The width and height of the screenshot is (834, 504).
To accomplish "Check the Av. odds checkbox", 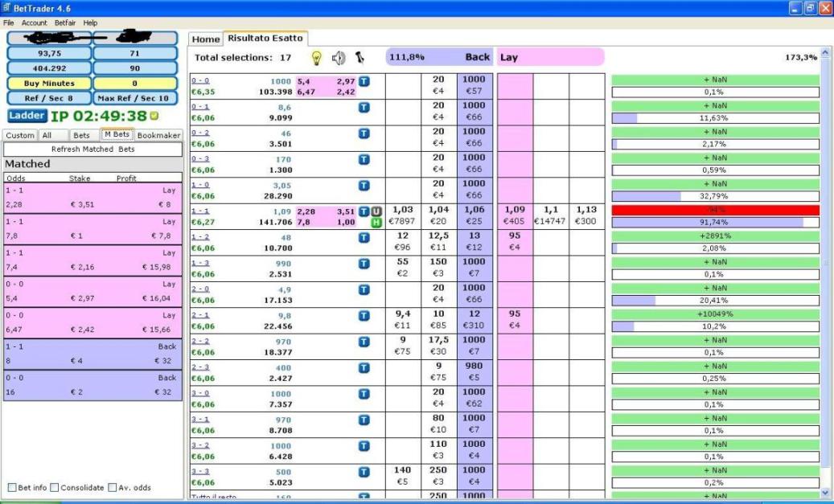I will coord(113,487).
